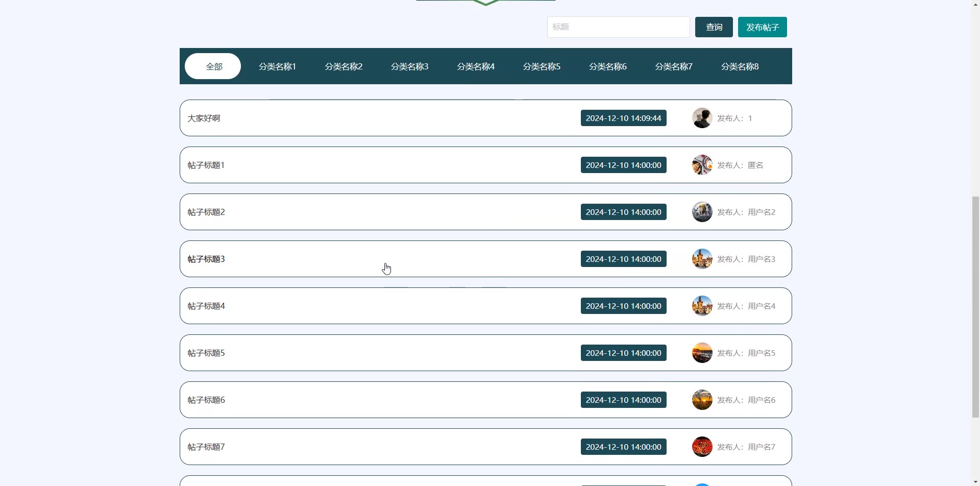Open the post 帖子标题2
The height and width of the screenshot is (486, 980).
pos(486,212)
